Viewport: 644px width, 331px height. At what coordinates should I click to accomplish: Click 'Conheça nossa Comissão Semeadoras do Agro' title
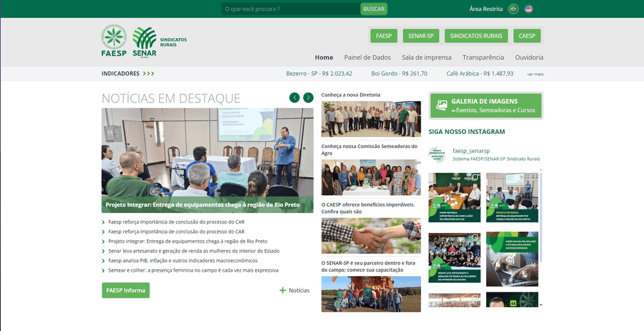369,149
